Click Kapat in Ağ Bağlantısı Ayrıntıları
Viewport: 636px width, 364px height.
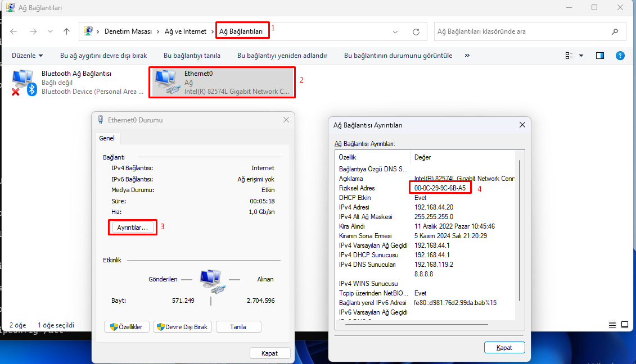[504, 348]
